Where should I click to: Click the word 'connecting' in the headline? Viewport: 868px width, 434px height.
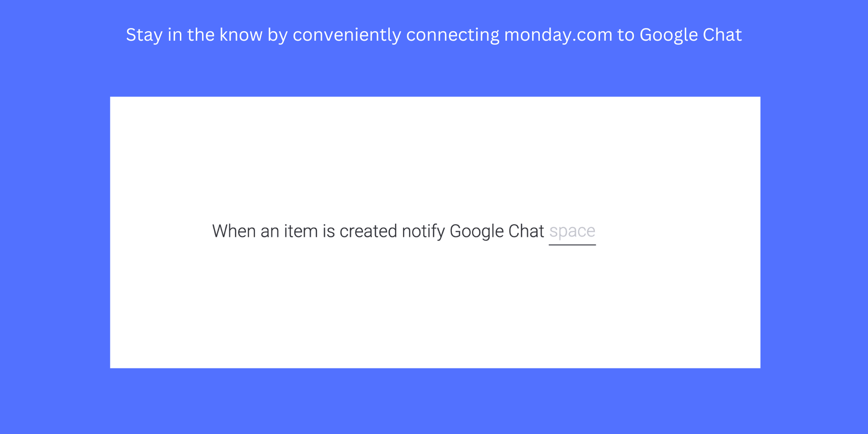[453, 35]
